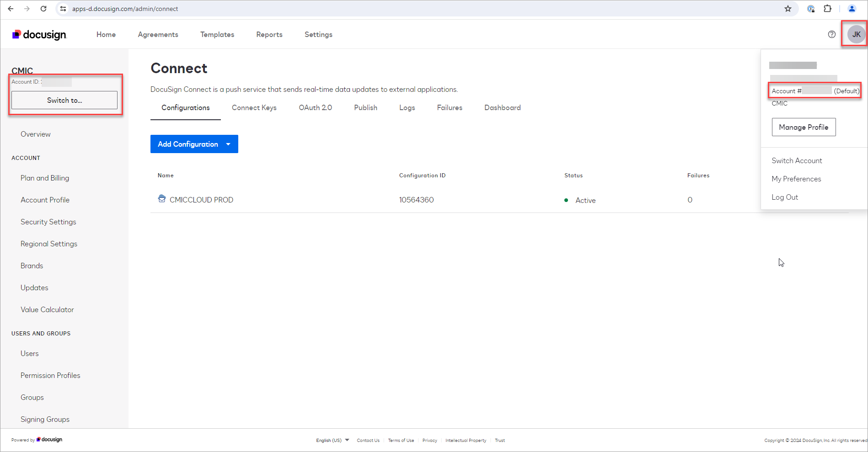The height and width of the screenshot is (452, 868).
Task: Click the password manager extension icon
Action: point(811,9)
